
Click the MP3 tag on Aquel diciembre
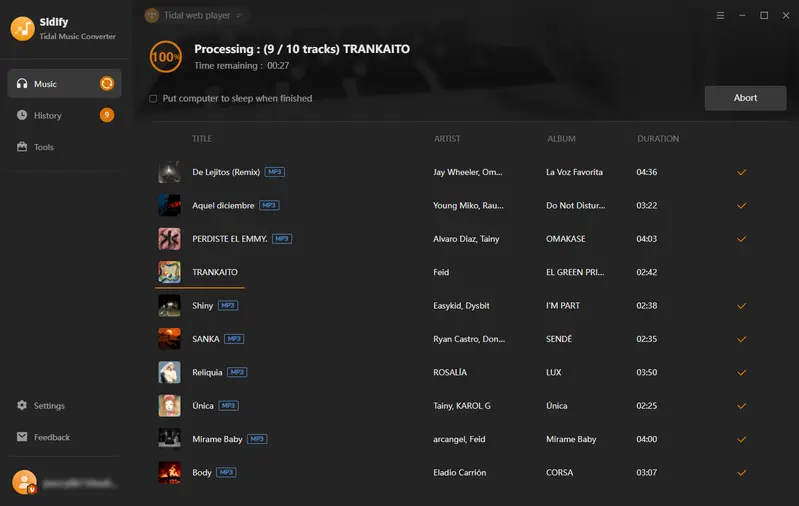click(x=269, y=205)
